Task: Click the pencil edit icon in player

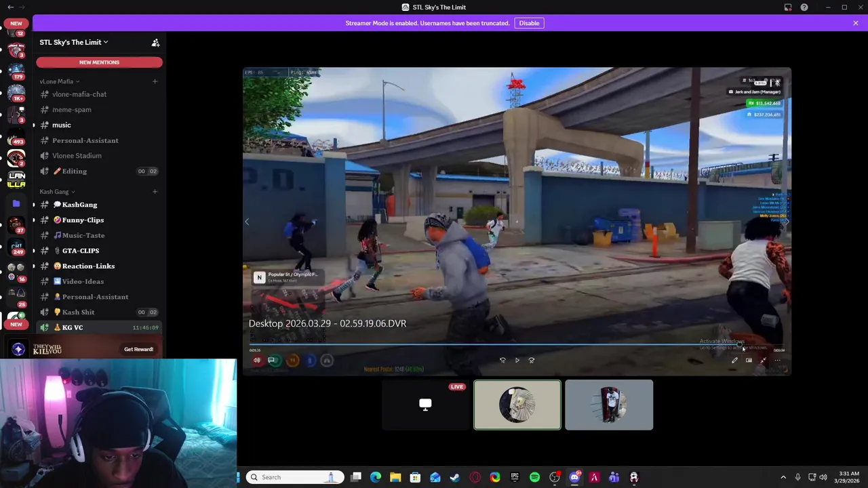Action: 734,361
